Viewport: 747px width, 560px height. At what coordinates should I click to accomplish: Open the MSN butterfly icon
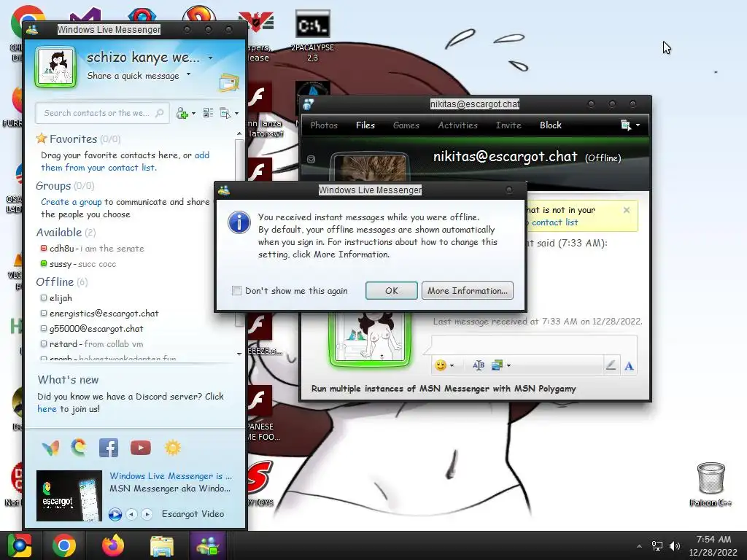tap(50, 448)
